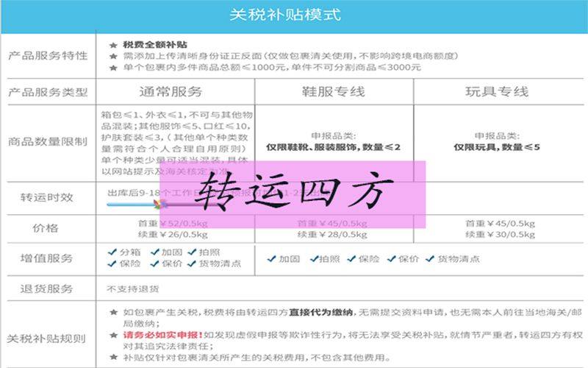Click the 商品数量限制 row label
This screenshot has height=368, width=588.
tap(48, 141)
